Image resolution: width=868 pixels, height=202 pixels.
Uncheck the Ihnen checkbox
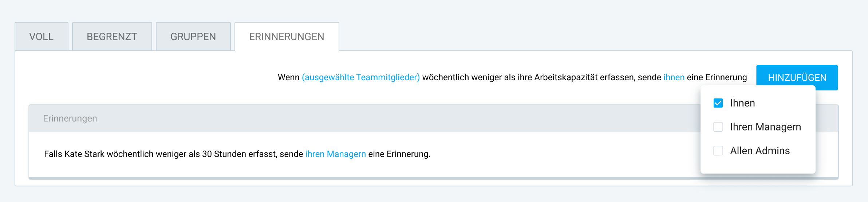pyautogui.click(x=718, y=103)
